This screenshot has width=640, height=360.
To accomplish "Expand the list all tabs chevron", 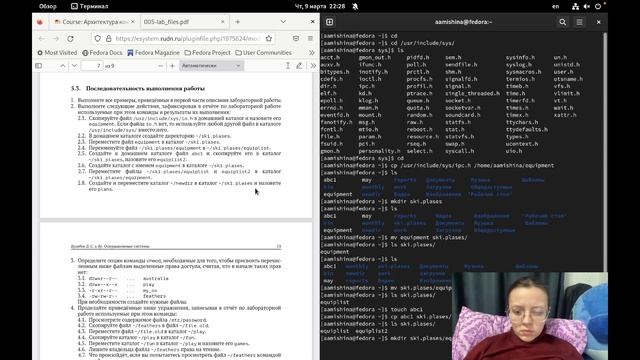I will [x=283, y=22].
